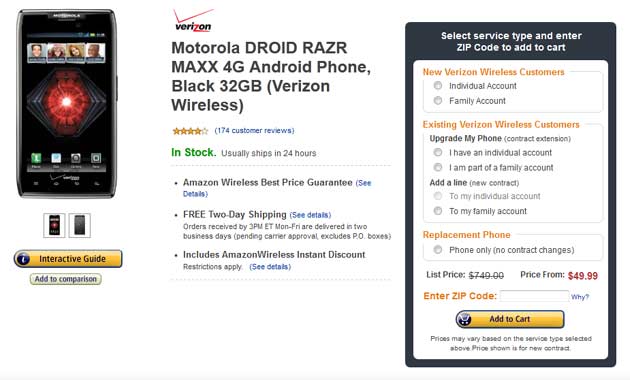Select the Family Account radio button

[x=438, y=100]
